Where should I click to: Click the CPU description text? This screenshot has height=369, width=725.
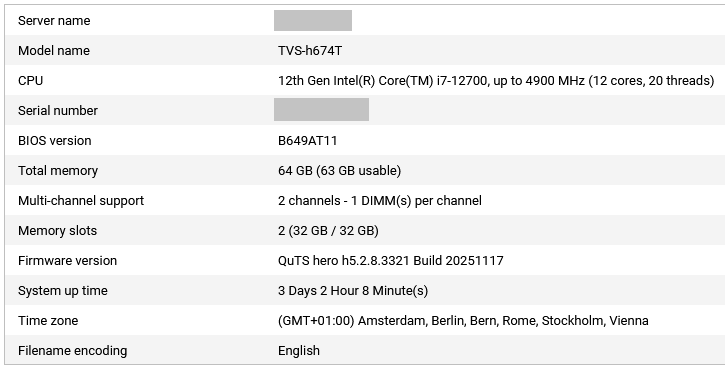coord(496,80)
